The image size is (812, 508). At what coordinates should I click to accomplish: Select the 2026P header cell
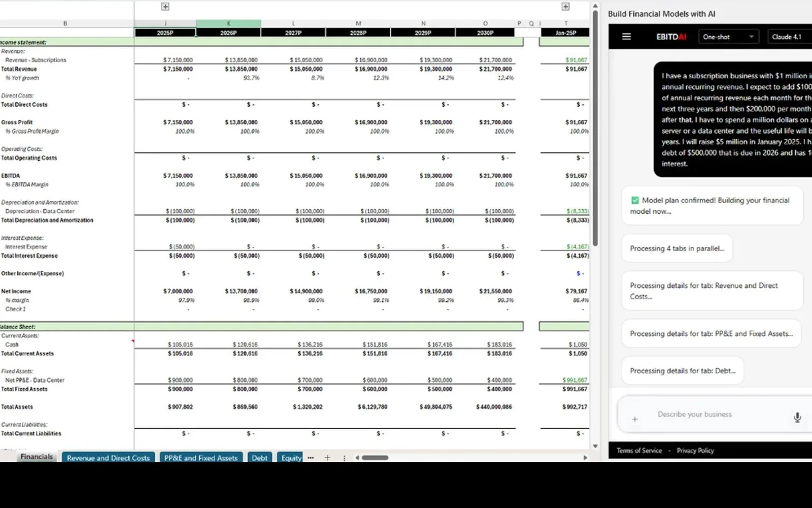point(228,33)
